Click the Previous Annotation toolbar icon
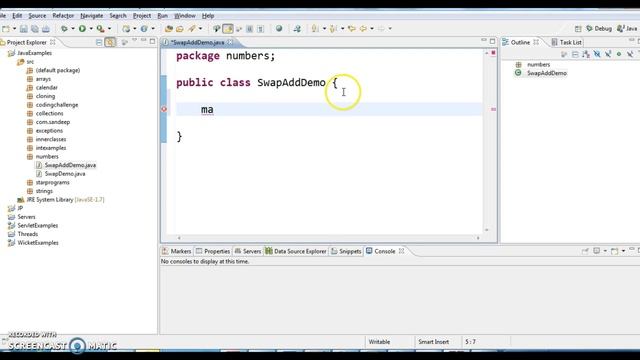This screenshot has height=360, width=640. (333, 29)
